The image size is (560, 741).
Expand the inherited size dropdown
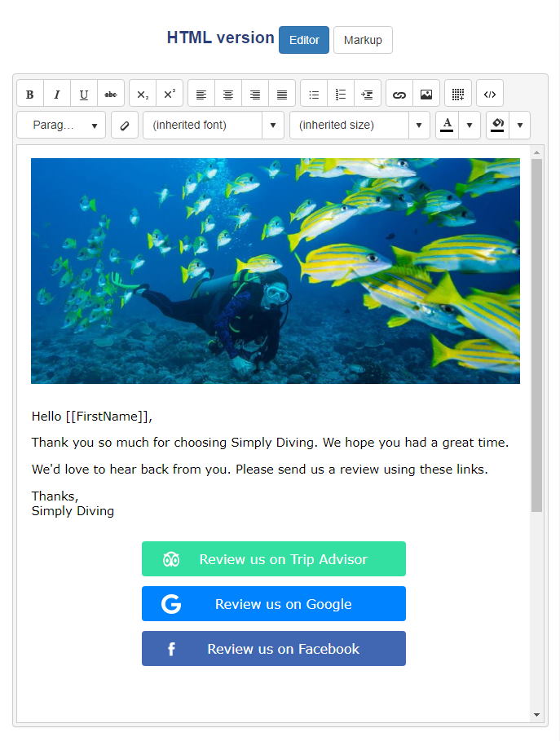[x=419, y=126]
